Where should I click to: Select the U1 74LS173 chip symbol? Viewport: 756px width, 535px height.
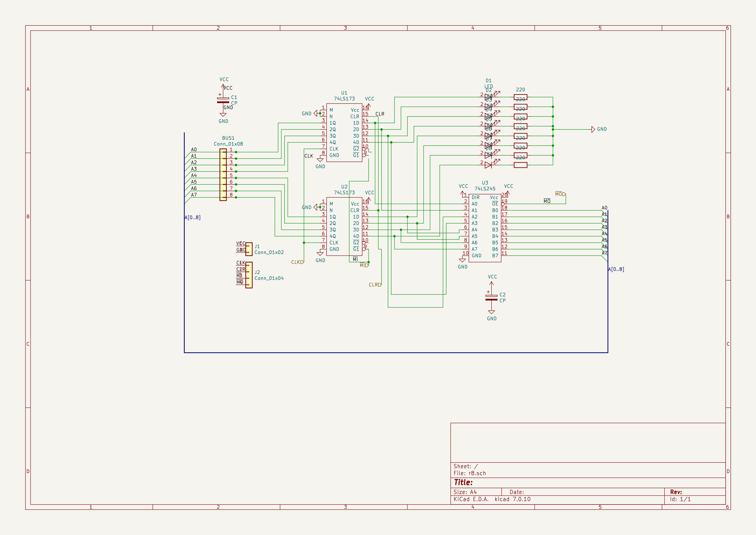pos(344,132)
